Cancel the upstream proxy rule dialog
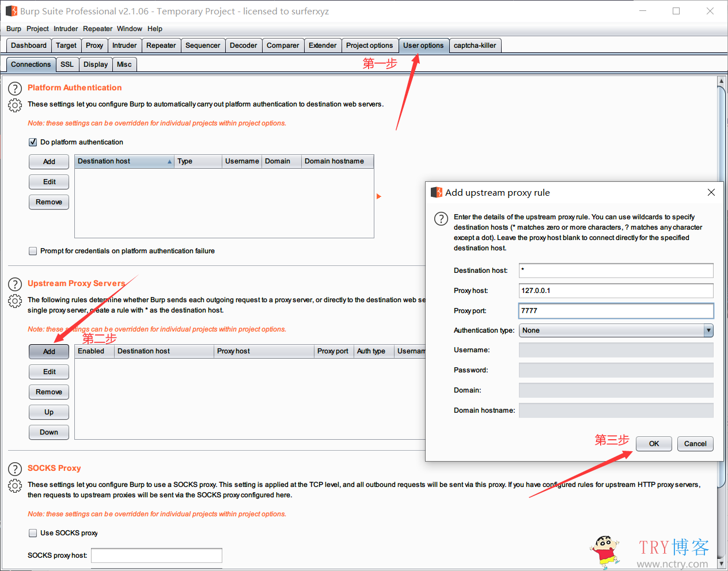The width and height of the screenshot is (728, 571). tap(695, 444)
